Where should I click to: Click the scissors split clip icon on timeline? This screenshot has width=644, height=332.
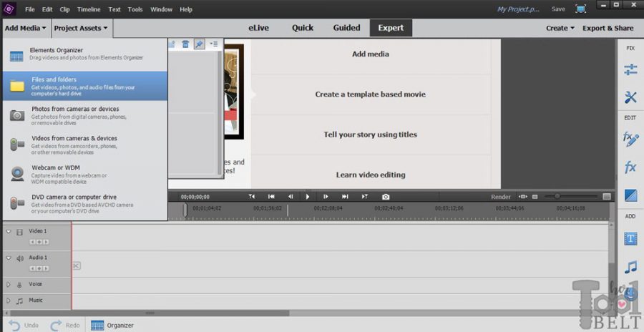point(77,266)
